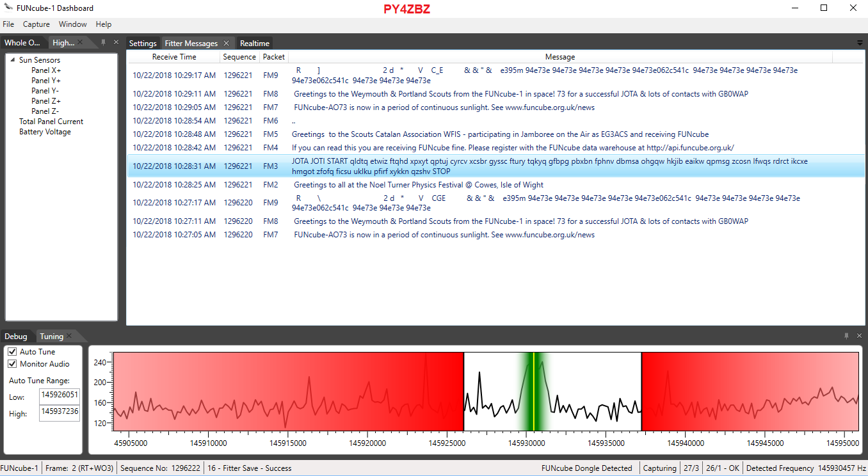Select Sun Sensors in the tree

[x=40, y=60]
